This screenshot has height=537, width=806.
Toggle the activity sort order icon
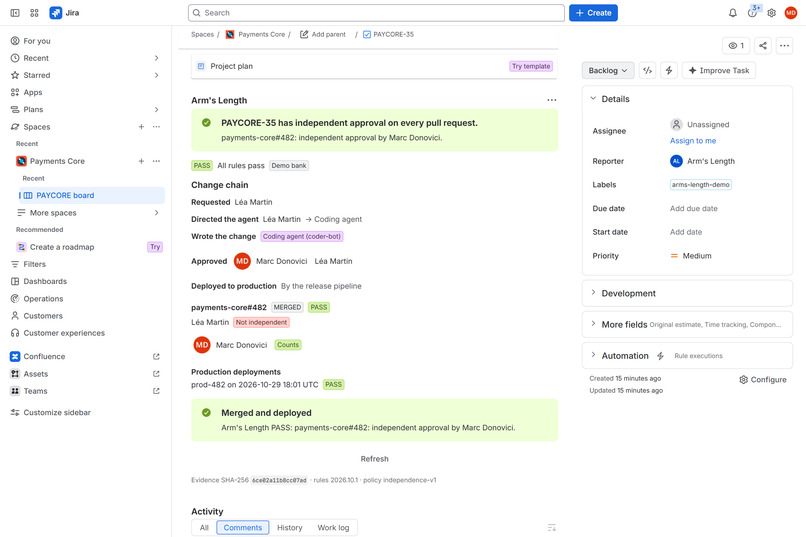[x=552, y=528]
